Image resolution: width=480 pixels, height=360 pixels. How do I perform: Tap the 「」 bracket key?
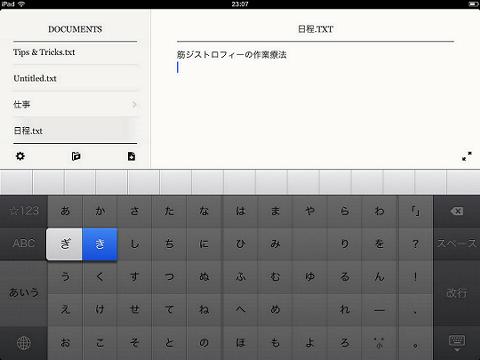415,211
